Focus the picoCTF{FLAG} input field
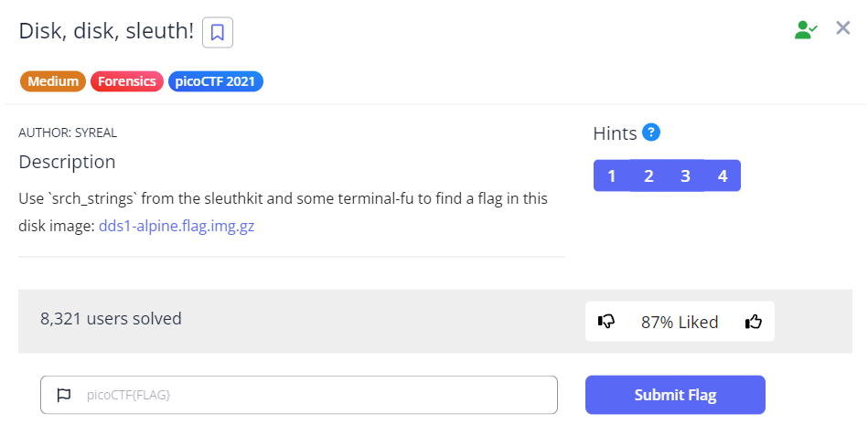 click(311, 396)
